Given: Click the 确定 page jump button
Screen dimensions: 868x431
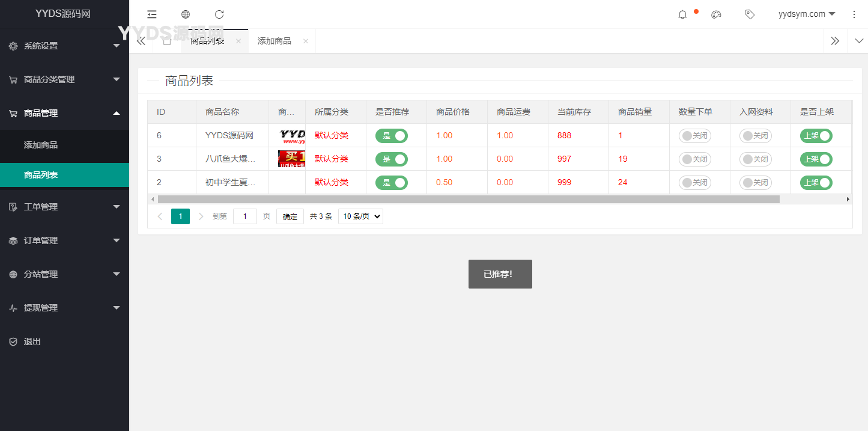Looking at the screenshot, I should tap(290, 216).
